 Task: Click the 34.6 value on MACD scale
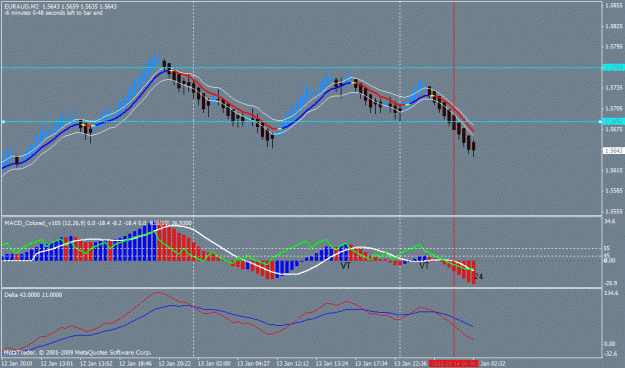(x=610, y=221)
